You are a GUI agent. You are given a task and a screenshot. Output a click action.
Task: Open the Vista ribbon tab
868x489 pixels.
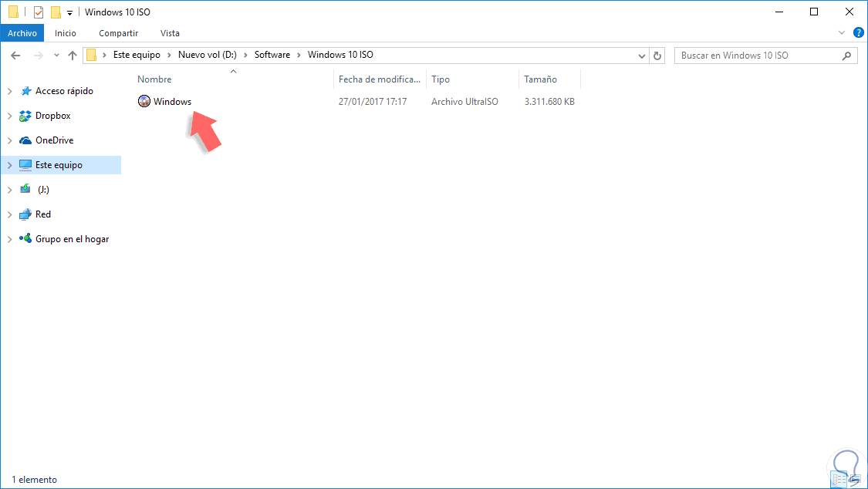170,33
